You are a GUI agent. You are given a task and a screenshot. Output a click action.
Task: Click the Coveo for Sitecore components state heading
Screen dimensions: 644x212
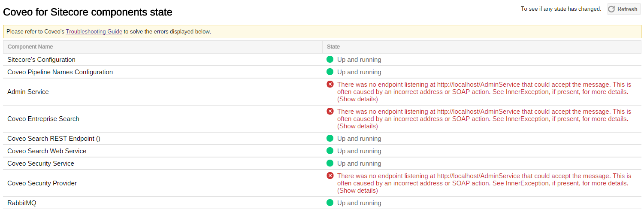coord(88,12)
